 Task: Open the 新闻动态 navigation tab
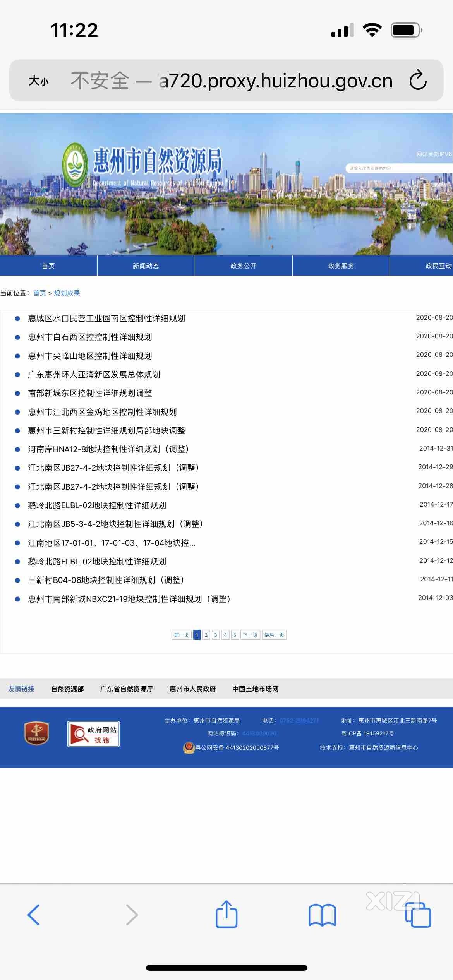146,266
